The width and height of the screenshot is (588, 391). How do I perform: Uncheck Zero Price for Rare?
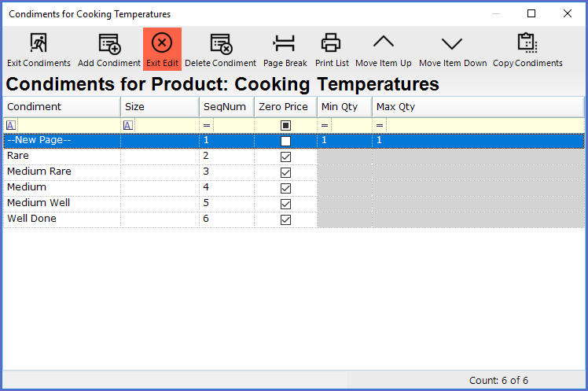(x=285, y=157)
